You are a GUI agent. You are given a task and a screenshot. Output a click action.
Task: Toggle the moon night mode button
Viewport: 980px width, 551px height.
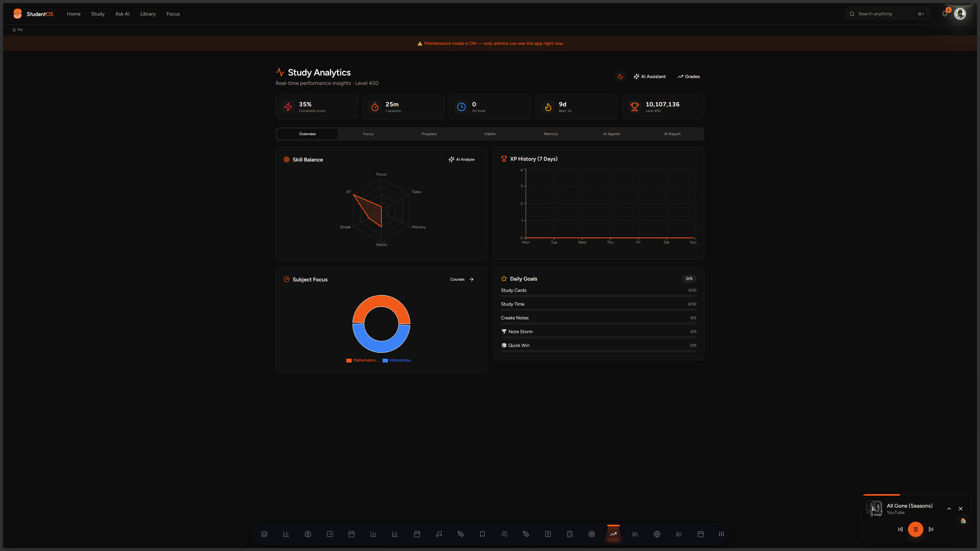click(x=620, y=77)
